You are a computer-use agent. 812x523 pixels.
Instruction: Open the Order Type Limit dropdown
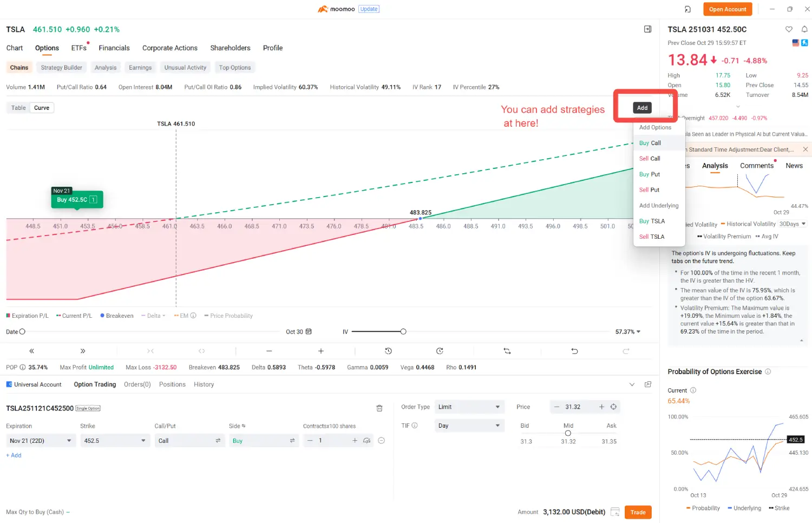point(469,407)
